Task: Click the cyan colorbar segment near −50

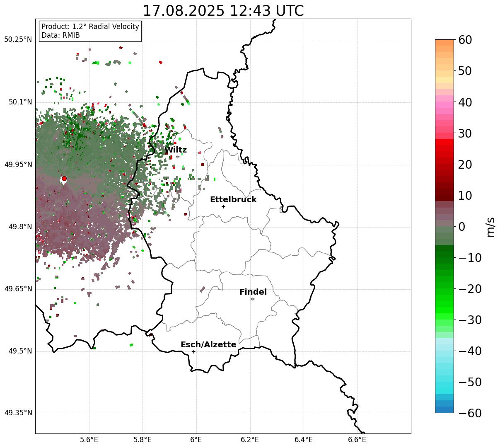Action: (x=444, y=385)
